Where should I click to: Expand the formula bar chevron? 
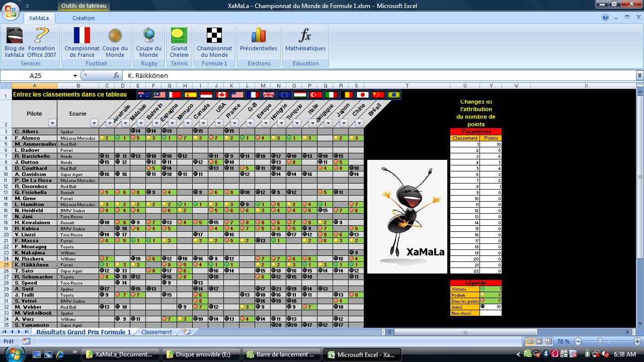tap(639, 75)
